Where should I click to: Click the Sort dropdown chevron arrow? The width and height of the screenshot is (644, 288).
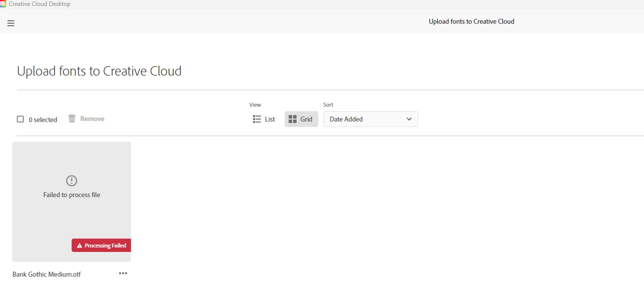[x=409, y=119]
